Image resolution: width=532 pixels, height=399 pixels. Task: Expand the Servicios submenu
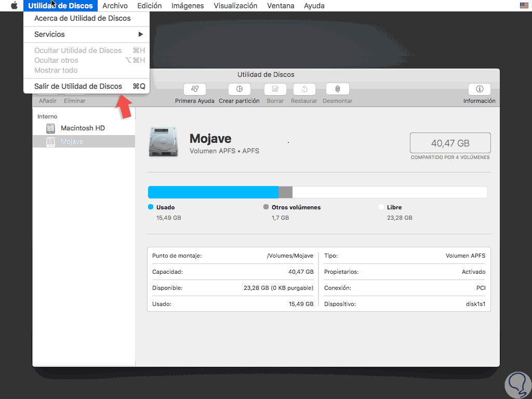click(x=87, y=34)
